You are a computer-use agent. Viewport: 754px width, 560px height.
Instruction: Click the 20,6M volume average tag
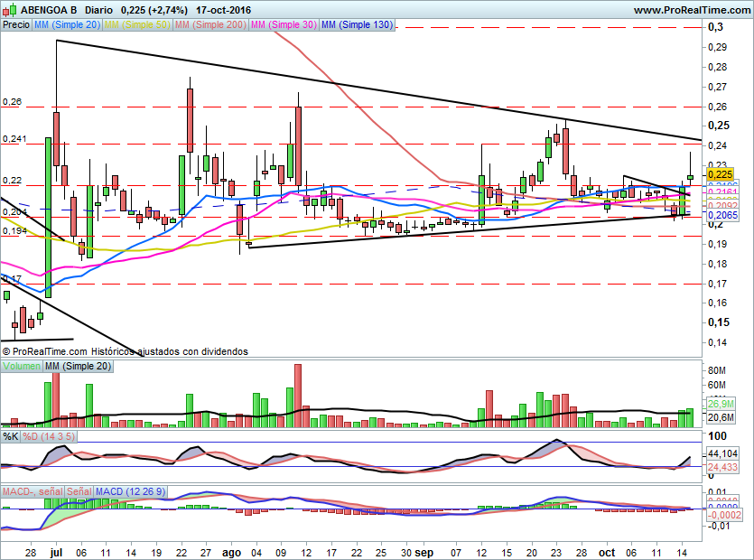[721, 417]
